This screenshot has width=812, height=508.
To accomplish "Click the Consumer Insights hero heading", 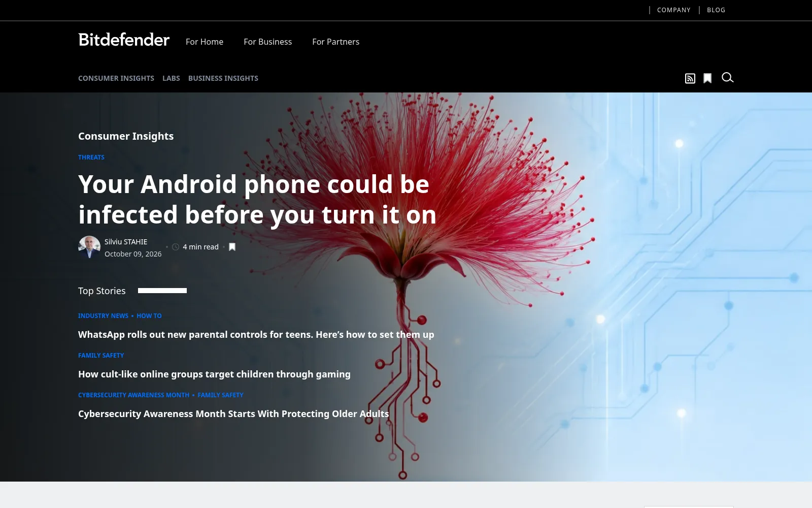I will (126, 136).
